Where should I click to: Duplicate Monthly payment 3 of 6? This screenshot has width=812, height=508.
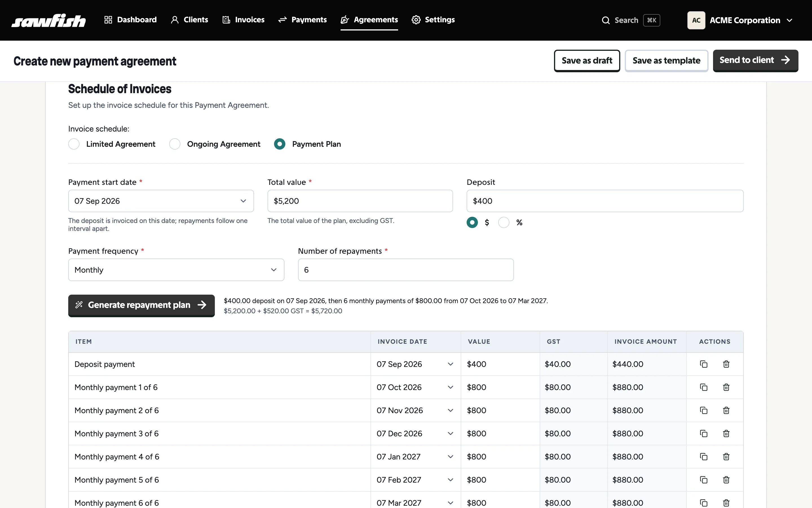click(704, 434)
